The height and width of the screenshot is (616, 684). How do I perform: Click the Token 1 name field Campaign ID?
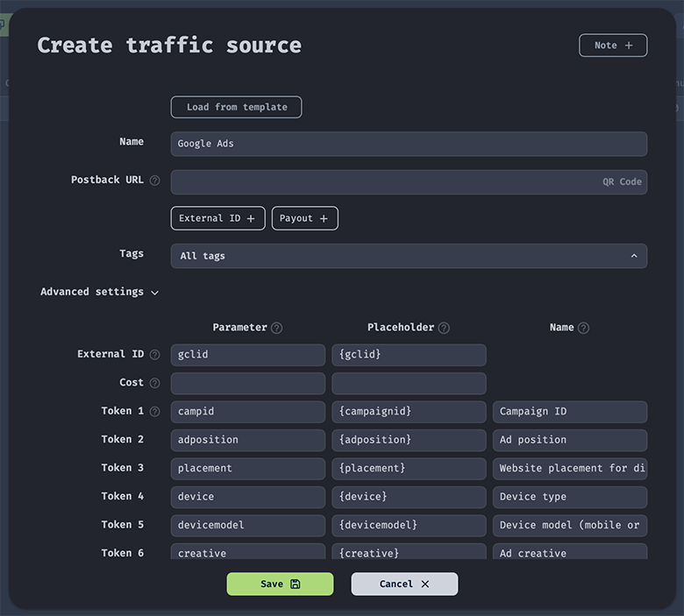pyautogui.click(x=570, y=412)
